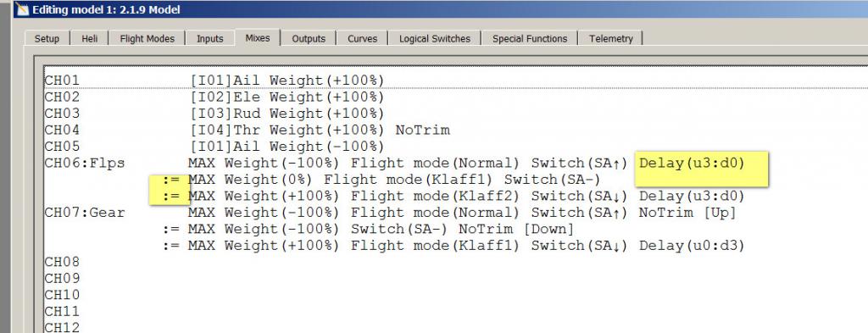
Task: Select the Inputs tab
Action: click(210, 39)
